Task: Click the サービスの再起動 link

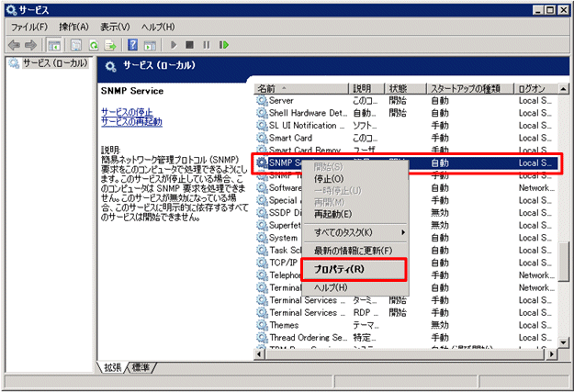Action: pyautogui.click(x=131, y=121)
